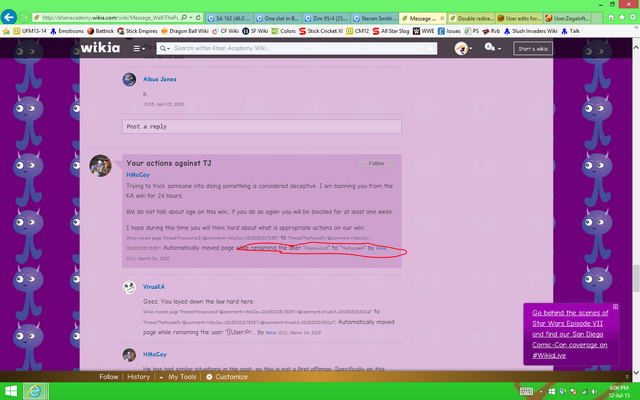Open the WWE bookmark

coord(424,31)
